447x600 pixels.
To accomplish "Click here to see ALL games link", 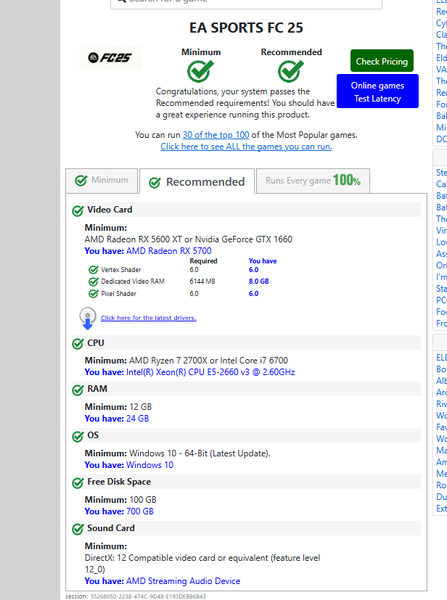I will 246,147.
